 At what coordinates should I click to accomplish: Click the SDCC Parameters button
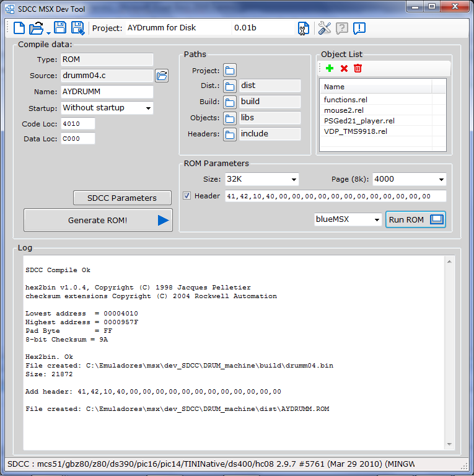(x=122, y=198)
